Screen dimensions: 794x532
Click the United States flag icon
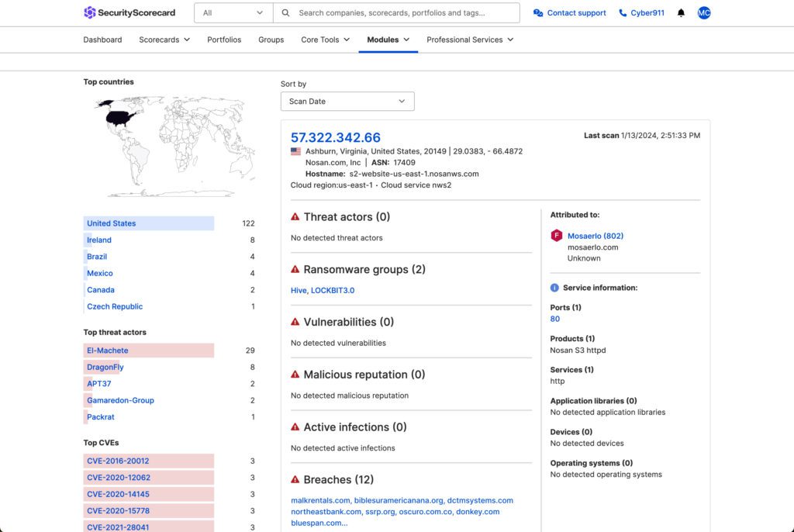[x=295, y=151]
